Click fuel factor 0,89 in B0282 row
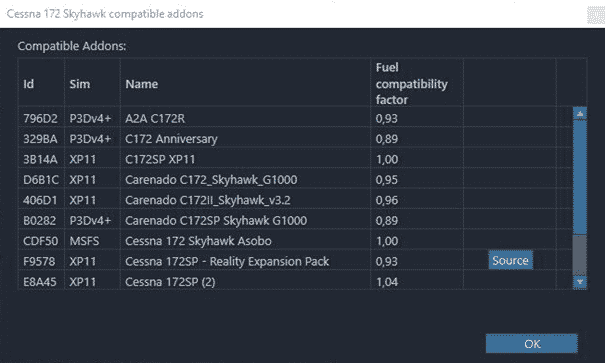The height and width of the screenshot is (363, 605). [387, 221]
